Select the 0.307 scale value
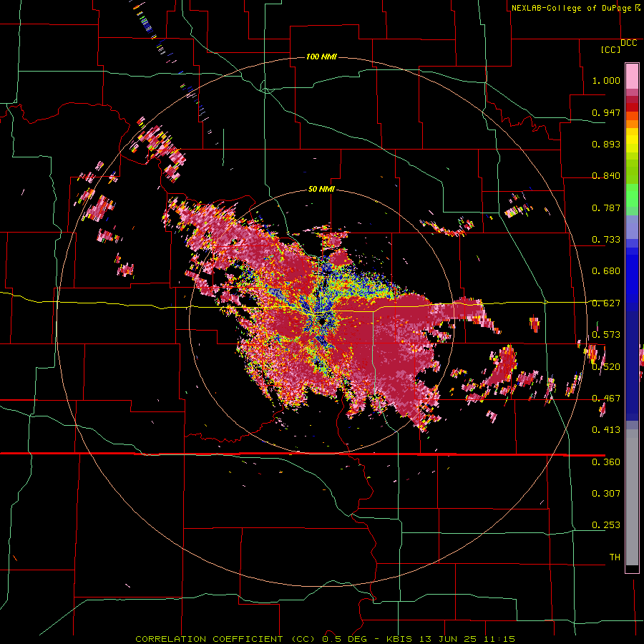 (x=606, y=493)
